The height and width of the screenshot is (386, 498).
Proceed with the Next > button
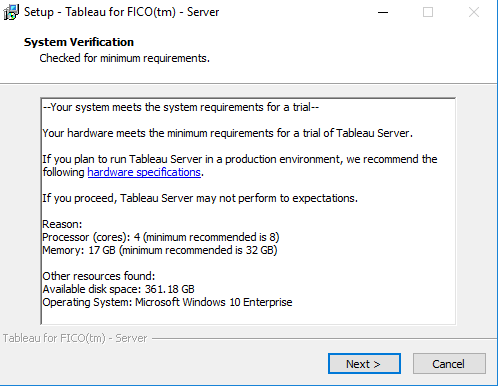(x=364, y=364)
